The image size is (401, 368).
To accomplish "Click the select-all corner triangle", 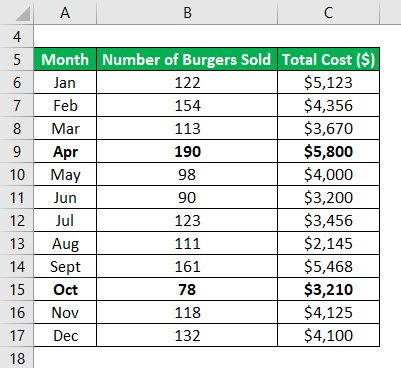I will point(23,13).
